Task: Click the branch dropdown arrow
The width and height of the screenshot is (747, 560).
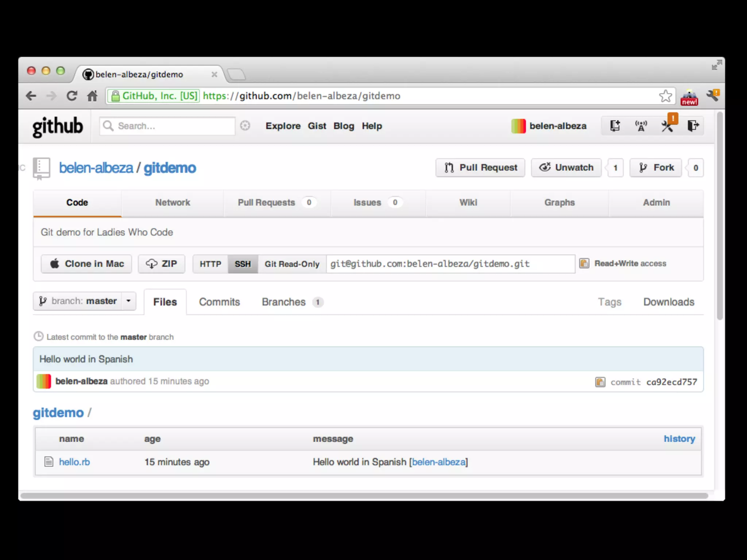Action: pyautogui.click(x=128, y=301)
